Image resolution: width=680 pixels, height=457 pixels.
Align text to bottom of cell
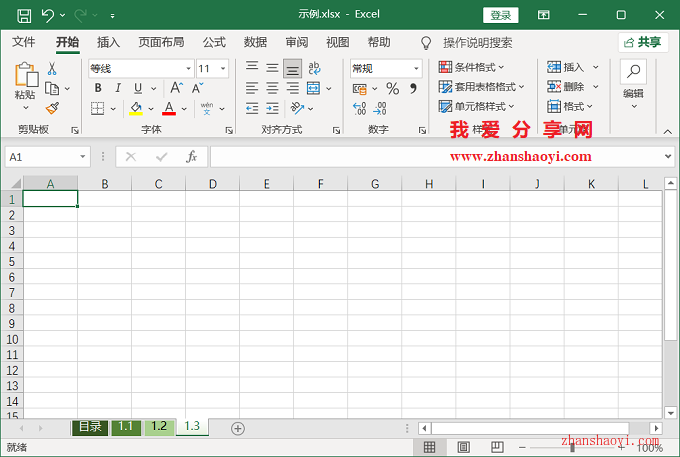(x=293, y=69)
